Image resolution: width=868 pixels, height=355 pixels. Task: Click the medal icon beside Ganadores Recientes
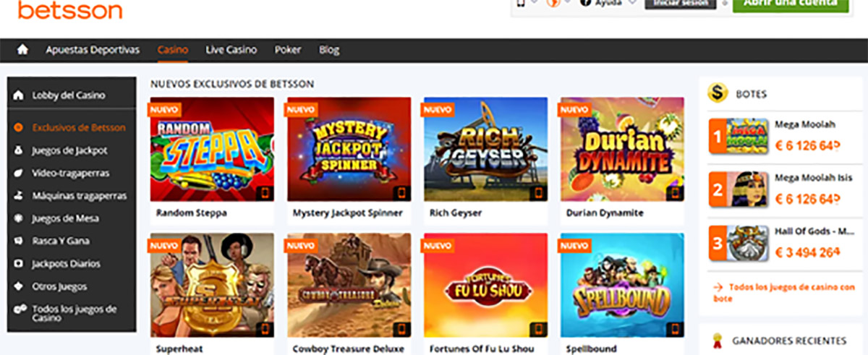pyautogui.click(x=718, y=339)
